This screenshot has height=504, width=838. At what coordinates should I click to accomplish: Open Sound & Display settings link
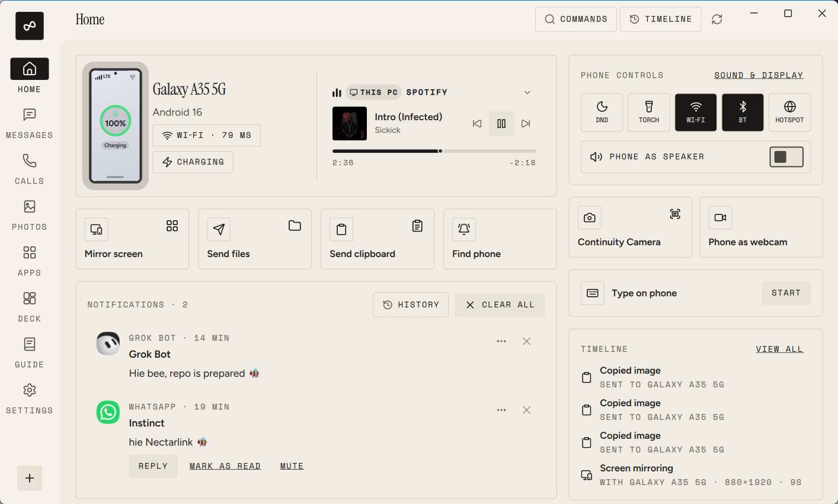(x=759, y=75)
